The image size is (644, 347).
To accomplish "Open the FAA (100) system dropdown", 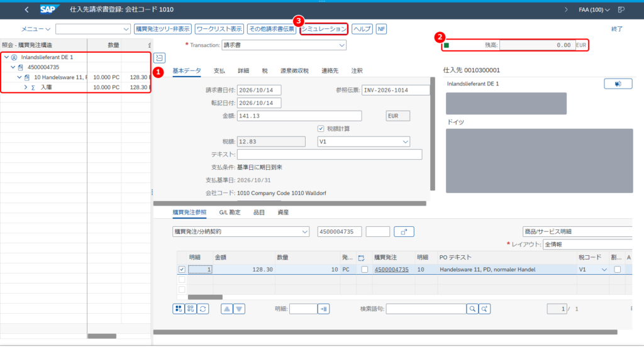I will tap(594, 9).
